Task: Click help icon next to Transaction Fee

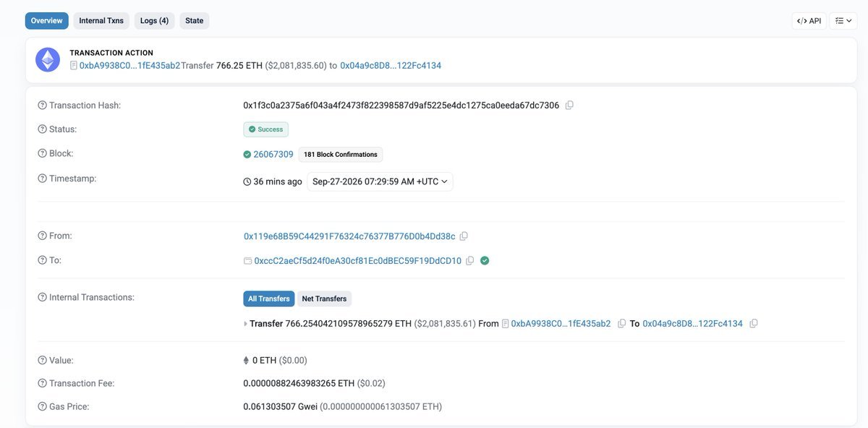Action: coord(42,383)
